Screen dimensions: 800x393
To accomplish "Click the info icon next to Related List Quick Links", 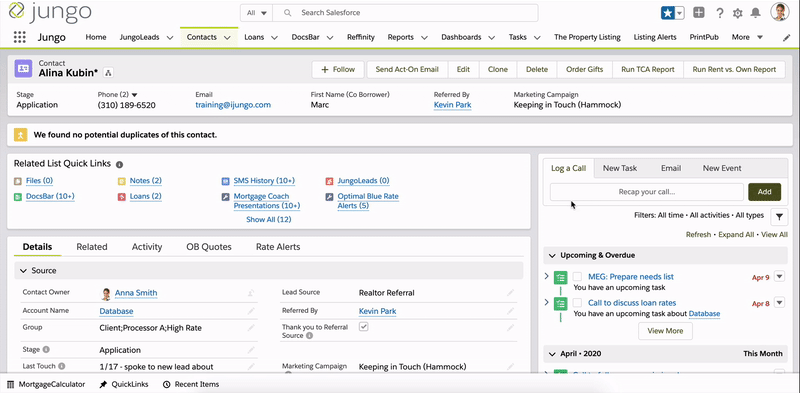I will coord(119,164).
